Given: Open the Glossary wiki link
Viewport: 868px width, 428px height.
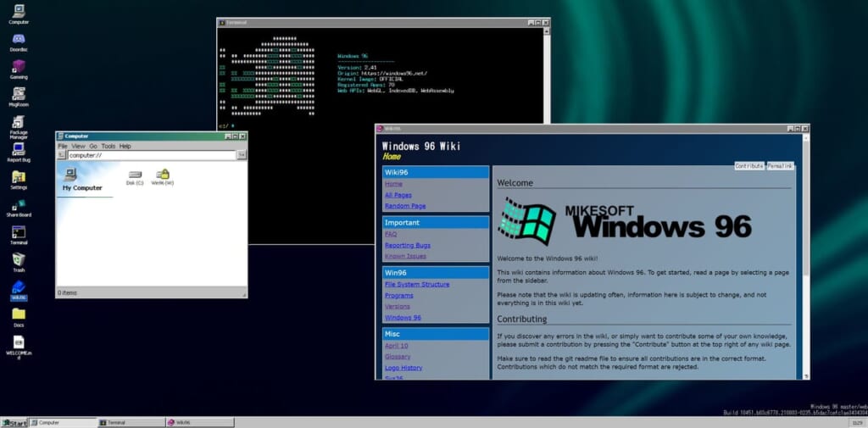Looking at the screenshot, I should click(x=398, y=357).
